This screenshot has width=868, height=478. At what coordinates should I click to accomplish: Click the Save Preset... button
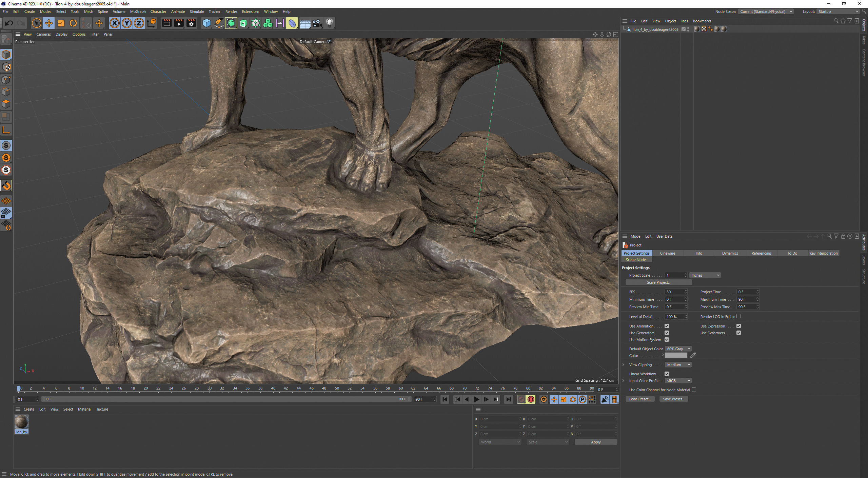coord(673,399)
